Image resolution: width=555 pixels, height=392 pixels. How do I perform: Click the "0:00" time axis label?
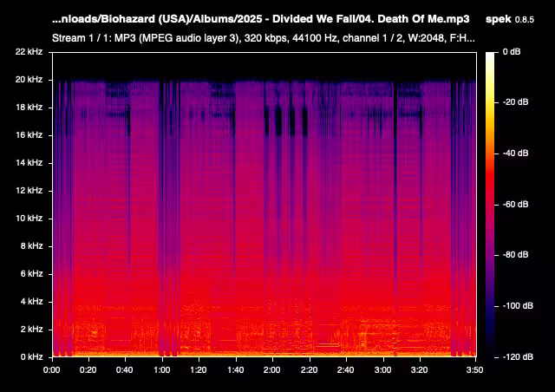[x=52, y=370]
